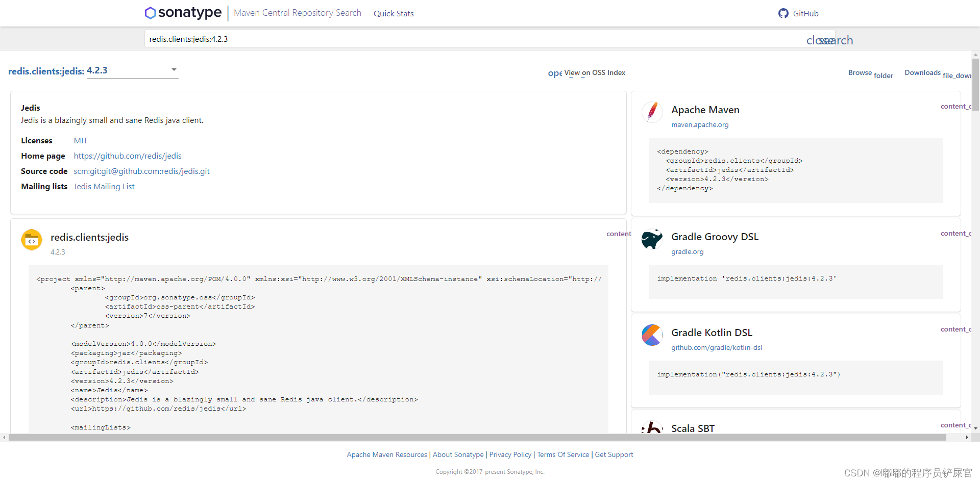Image resolution: width=980 pixels, height=483 pixels.
Task: Click the <modelVersion>4.0.0</modelVersion> line
Action: [x=143, y=344]
